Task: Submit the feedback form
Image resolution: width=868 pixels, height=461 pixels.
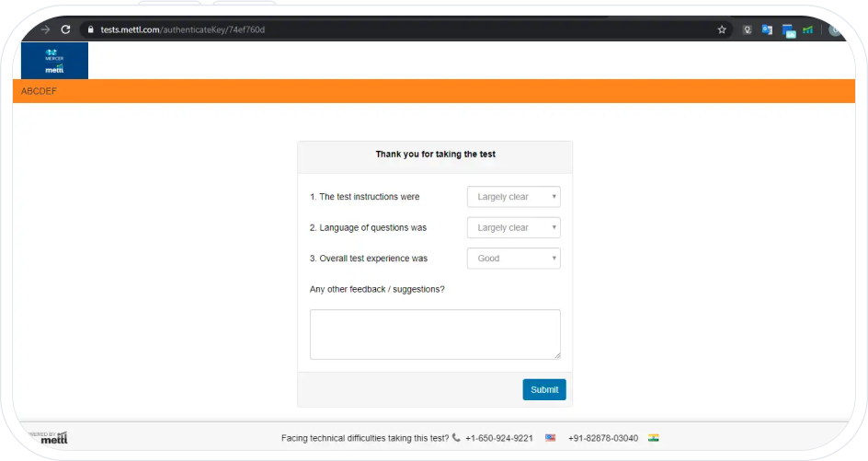Action: [x=543, y=389]
